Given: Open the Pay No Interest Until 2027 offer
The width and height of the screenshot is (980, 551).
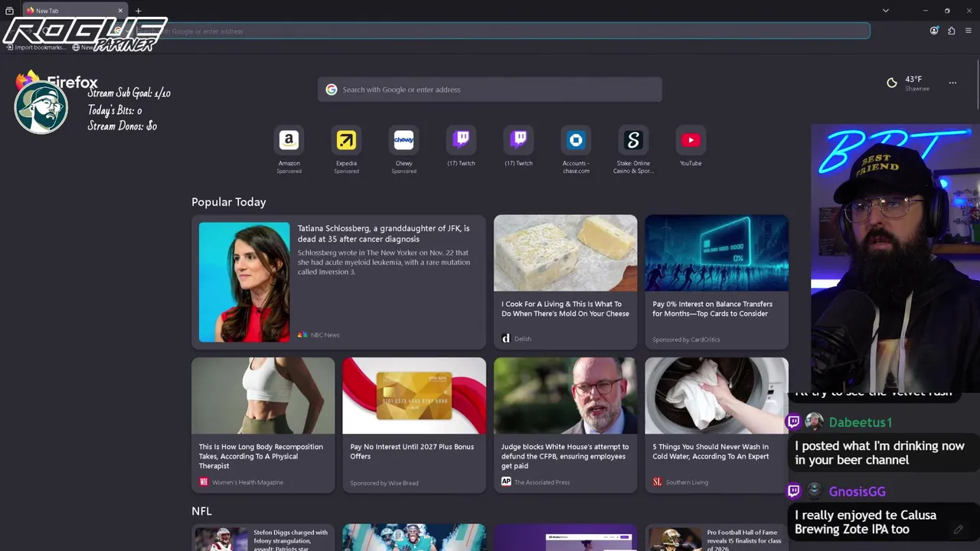Looking at the screenshot, I should click(x=413, y=452).
